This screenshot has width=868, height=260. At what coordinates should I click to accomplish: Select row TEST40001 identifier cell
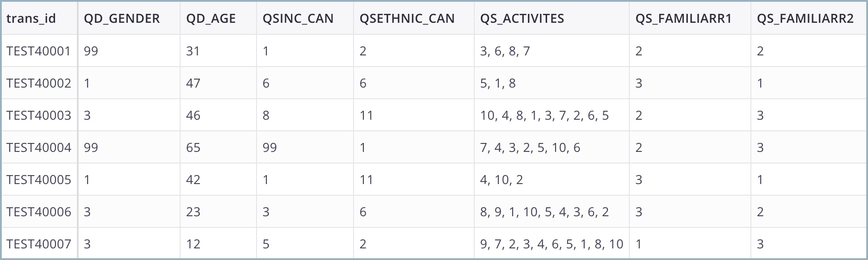pos(39,51)
